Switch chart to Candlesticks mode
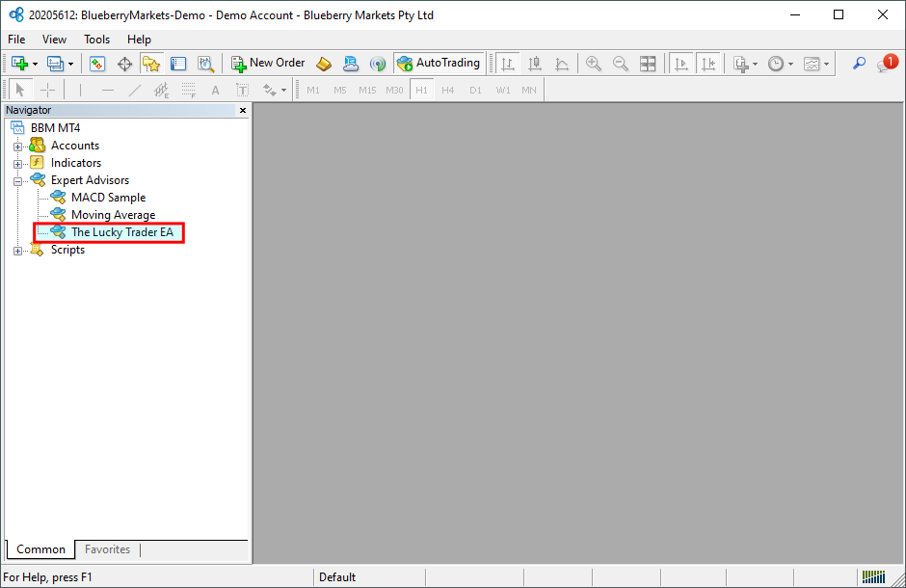The image size is (906, 588). tap(535, 63)
